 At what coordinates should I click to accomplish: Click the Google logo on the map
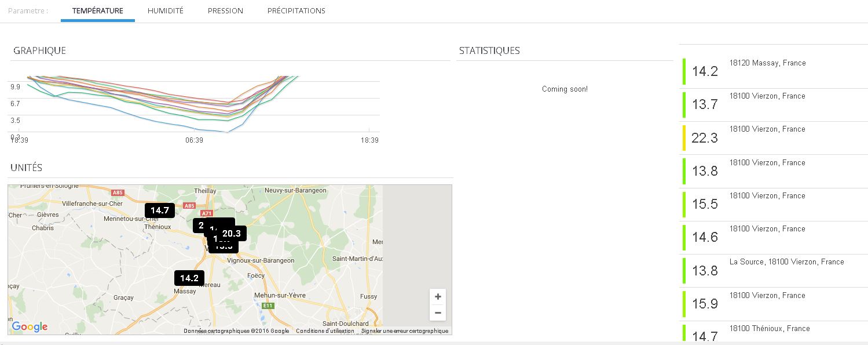(x=30, y=326)
